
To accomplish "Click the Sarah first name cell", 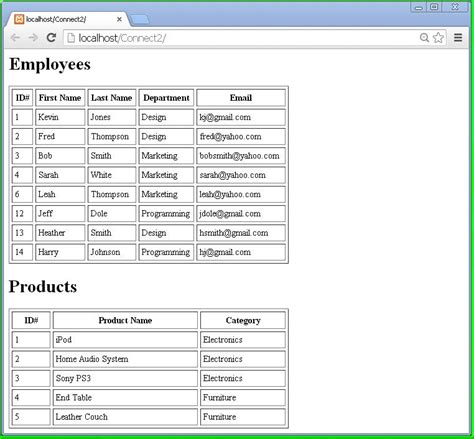I will point(60,175).
